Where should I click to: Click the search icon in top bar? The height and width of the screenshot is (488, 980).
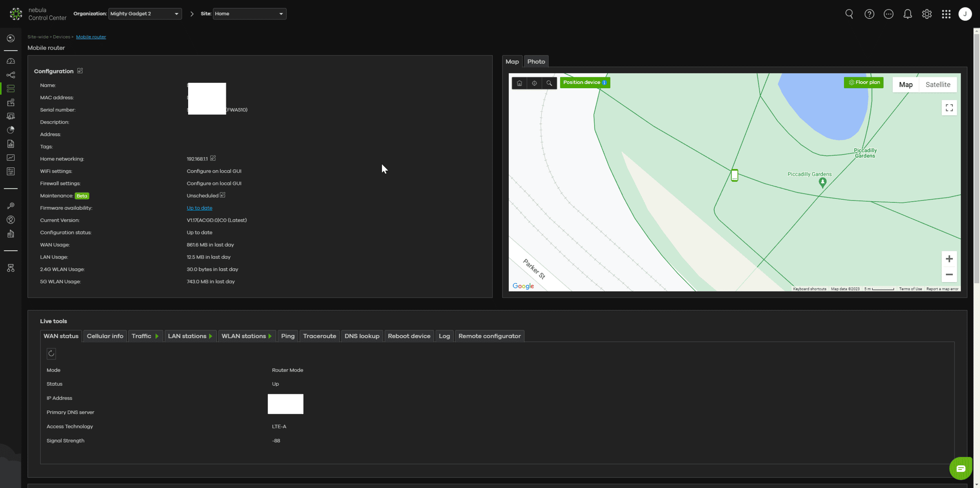(x=849, y=14)
